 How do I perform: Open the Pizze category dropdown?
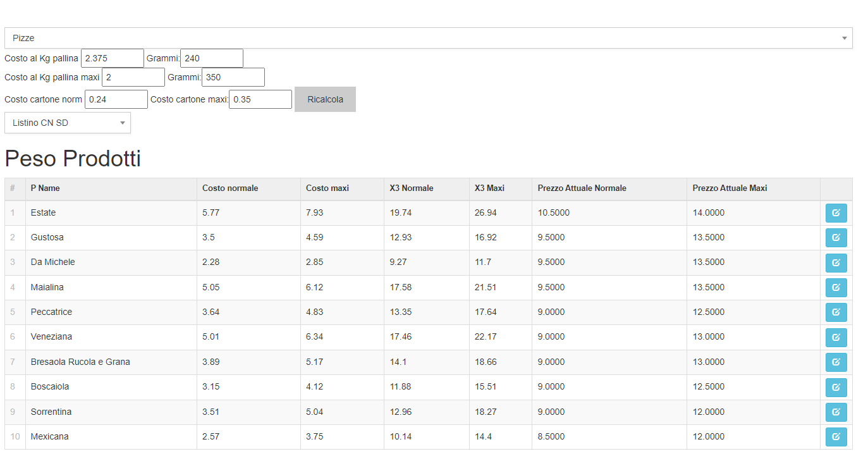pos(428,38)
